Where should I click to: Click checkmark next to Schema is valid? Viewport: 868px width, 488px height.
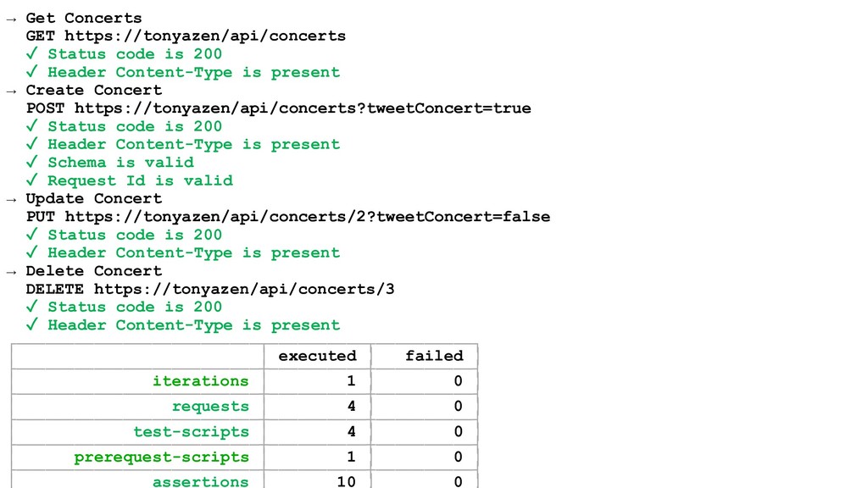coord(32,162)
